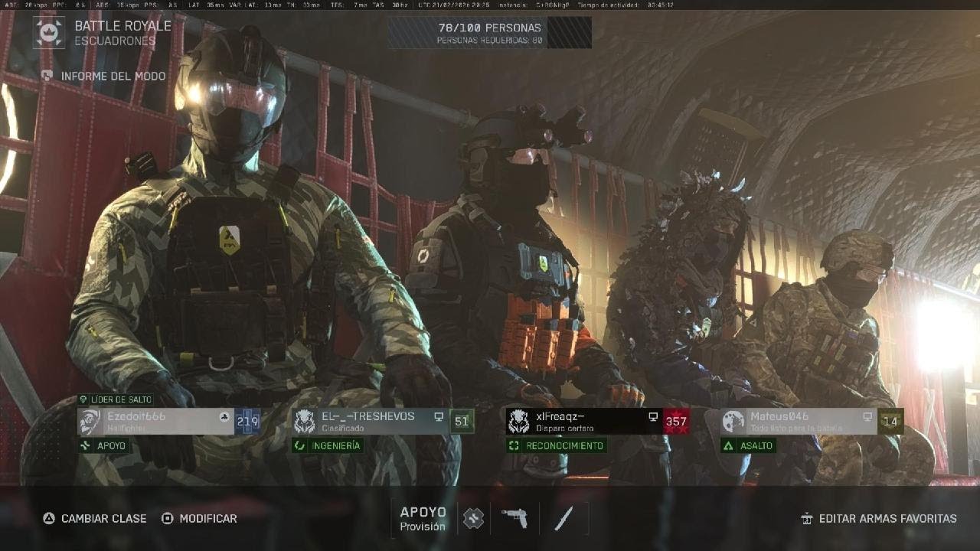Click the square icon beside Modificar
The height and width of the screenshot is (551, 980).
167,518
